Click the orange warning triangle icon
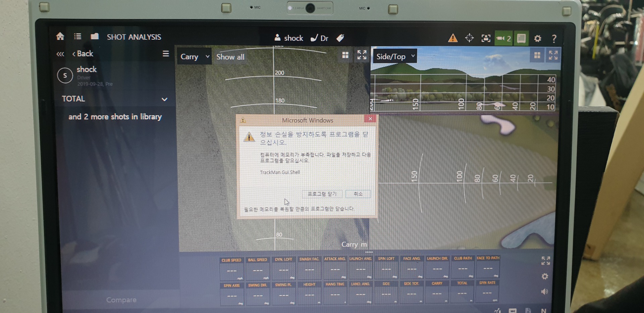 coord(452,38)
